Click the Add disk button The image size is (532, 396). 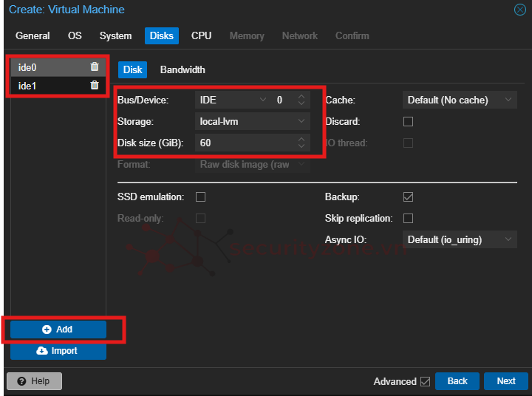click(58, 330)
